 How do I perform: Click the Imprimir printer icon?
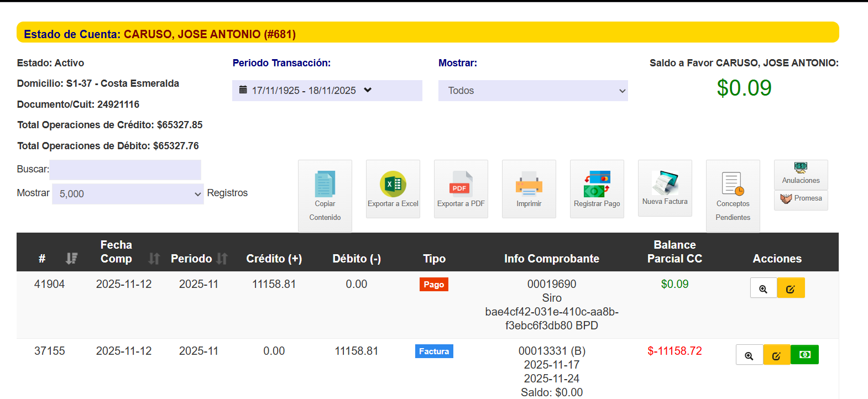pos(529,185)
